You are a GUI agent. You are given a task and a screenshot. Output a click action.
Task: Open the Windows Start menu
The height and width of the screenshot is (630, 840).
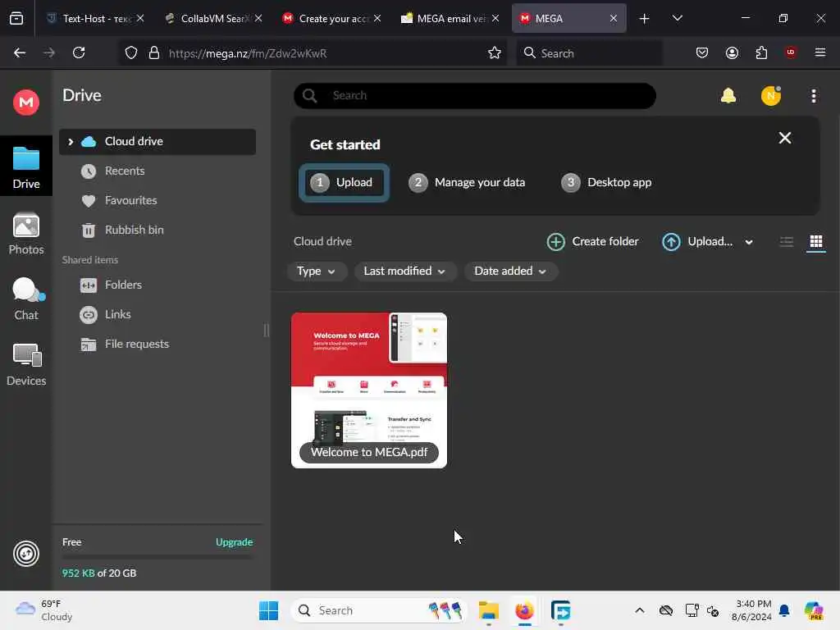[268, 610]
